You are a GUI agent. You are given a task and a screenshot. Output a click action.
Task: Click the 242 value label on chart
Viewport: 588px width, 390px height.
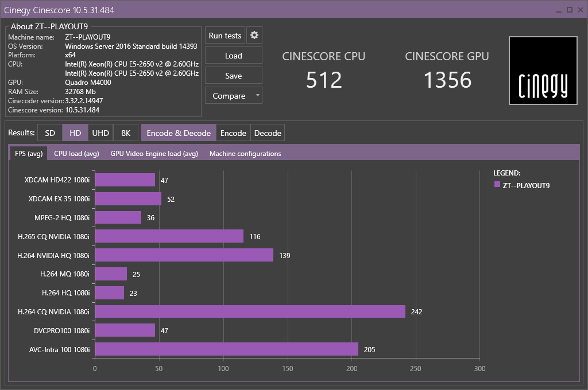pyautogui.click(x=417, y=311)
